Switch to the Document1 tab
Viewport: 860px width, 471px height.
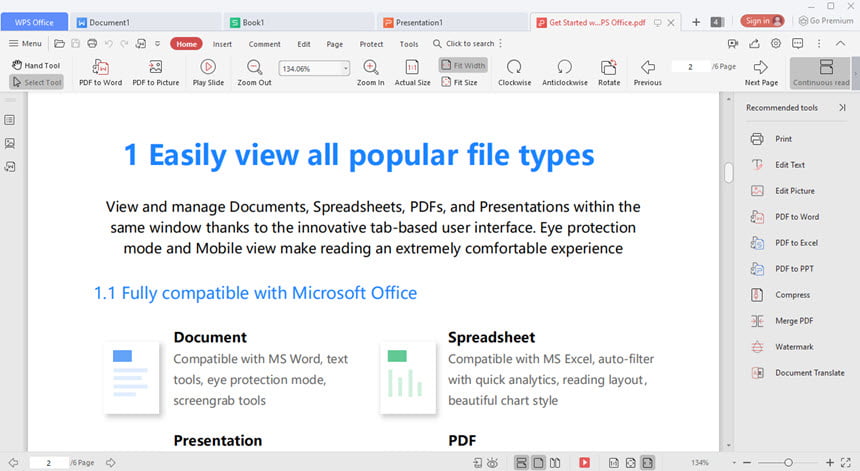click(x=145, y=22)
